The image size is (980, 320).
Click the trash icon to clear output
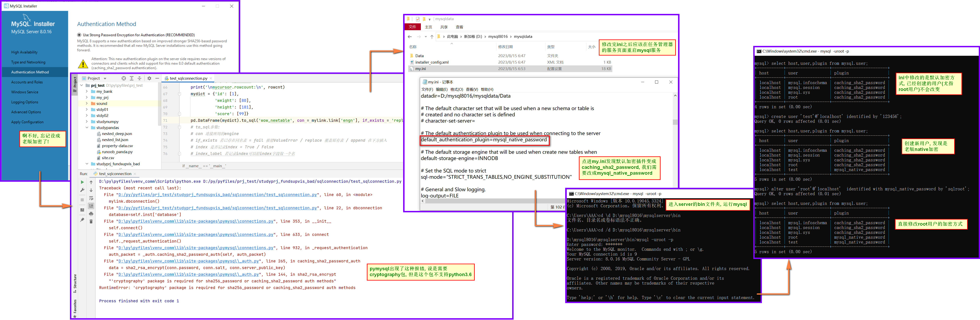click(91, 221)
